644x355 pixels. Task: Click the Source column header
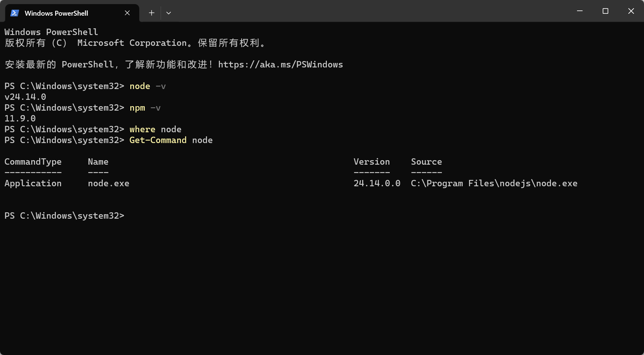pos(427,162)
